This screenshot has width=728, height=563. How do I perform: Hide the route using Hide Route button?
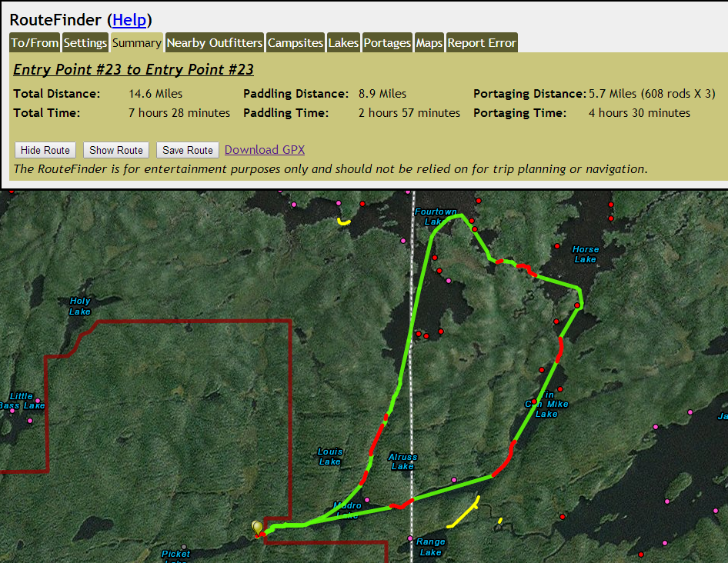pyautogui.click(x=45, y=150)
